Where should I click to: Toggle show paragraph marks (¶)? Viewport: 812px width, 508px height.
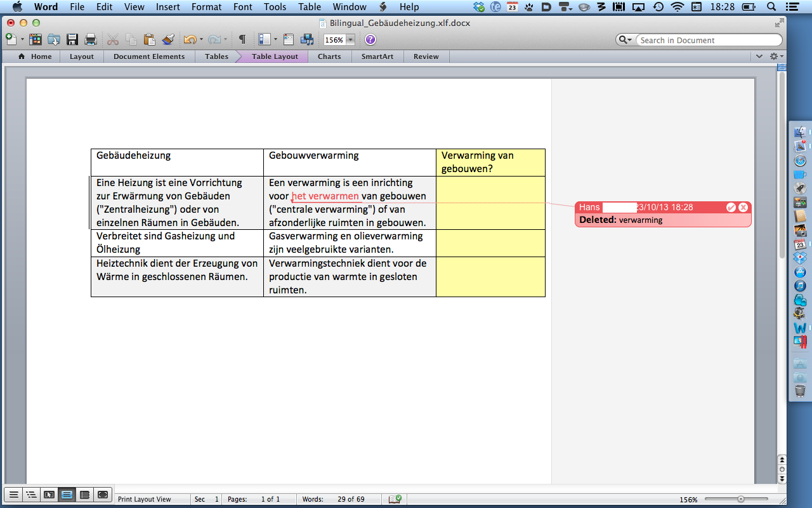[x=242, y=39]
